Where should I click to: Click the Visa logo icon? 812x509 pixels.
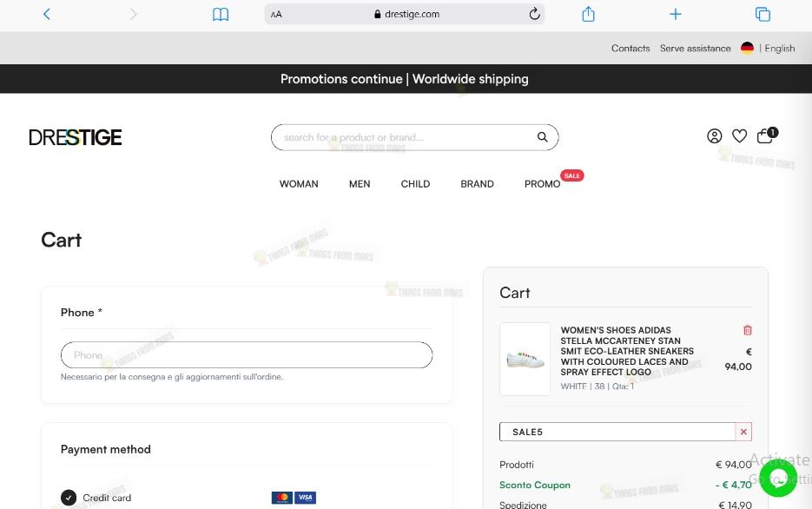[x=305, y=498]
